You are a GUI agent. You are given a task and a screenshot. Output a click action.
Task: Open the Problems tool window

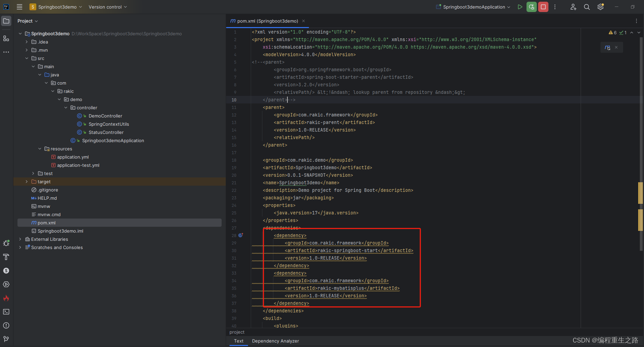[x=6, y=325]
